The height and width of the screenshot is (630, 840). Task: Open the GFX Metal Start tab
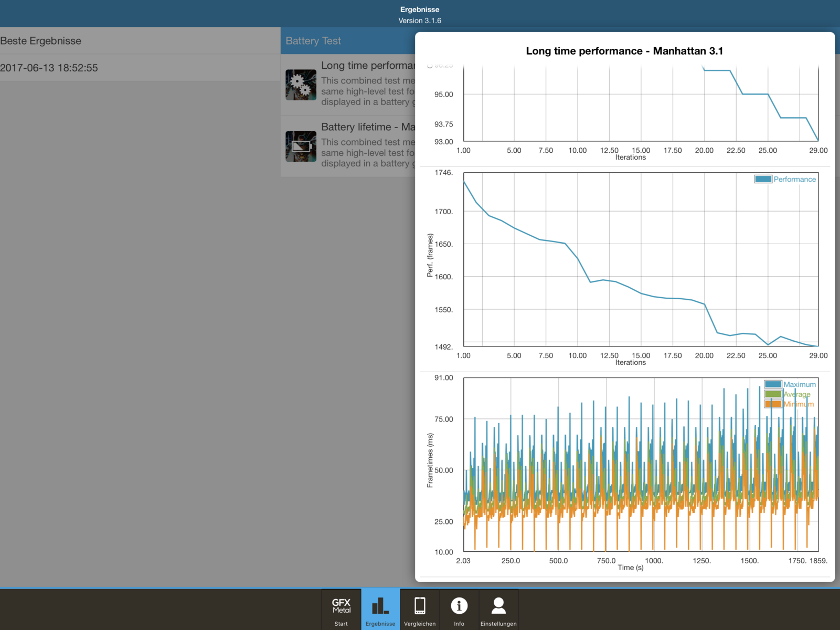pos(341,609)
